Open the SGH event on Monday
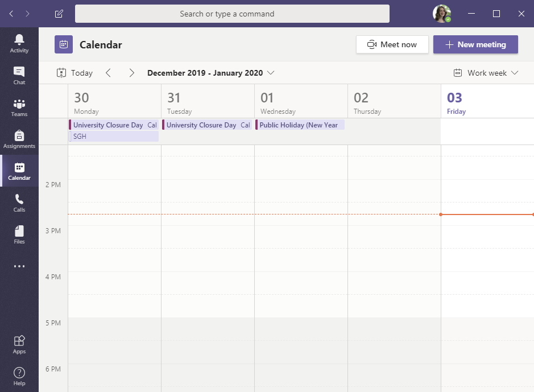This screenshot has width=534, height=392. pos(114,137)
